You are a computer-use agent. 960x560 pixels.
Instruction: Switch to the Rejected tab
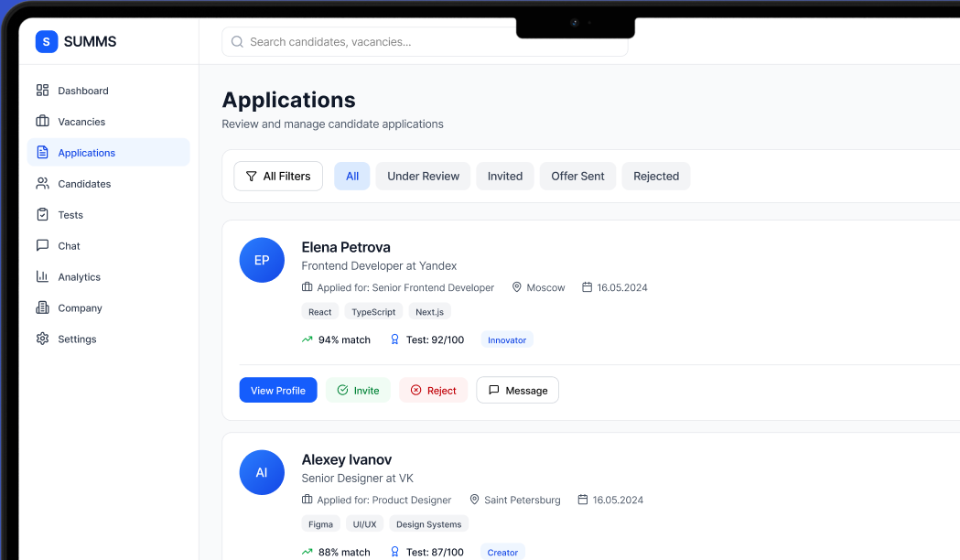(x=656, y=177)
